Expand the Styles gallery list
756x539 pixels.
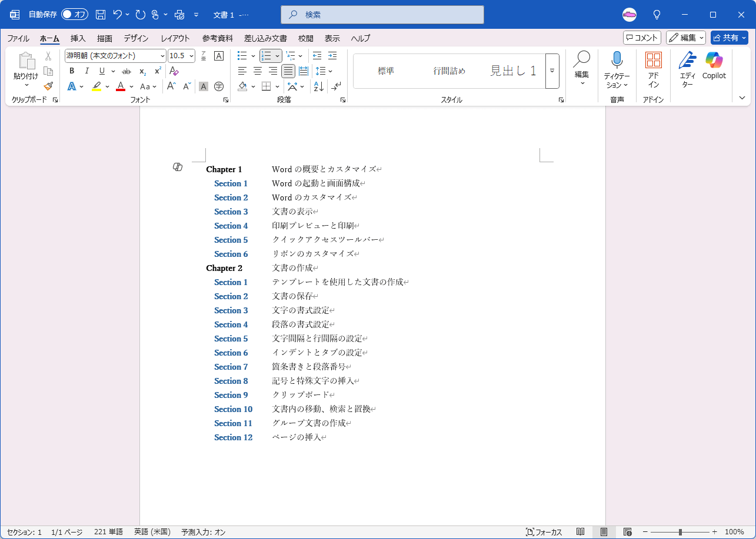552,71
